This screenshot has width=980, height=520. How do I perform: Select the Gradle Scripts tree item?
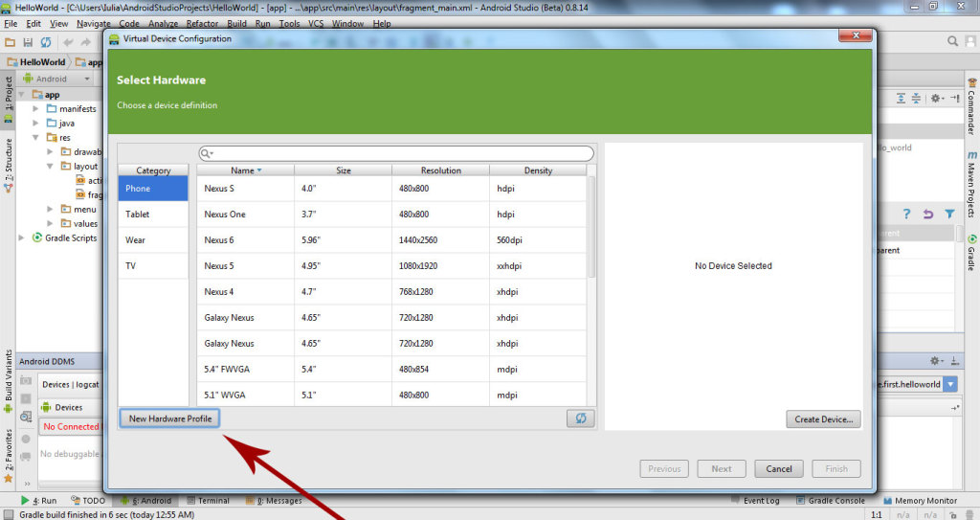tap(64, 237)
